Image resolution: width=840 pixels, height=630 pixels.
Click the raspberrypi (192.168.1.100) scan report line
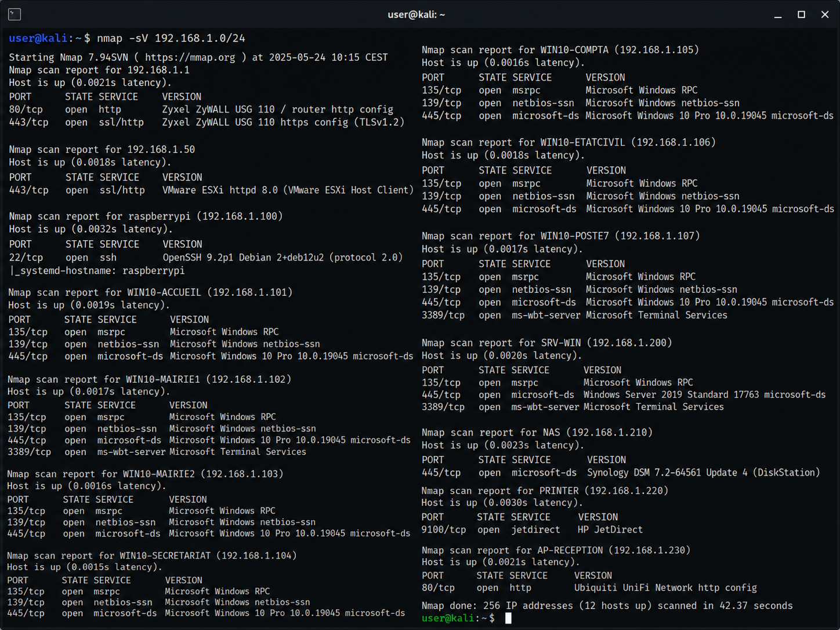click(146, 216)
